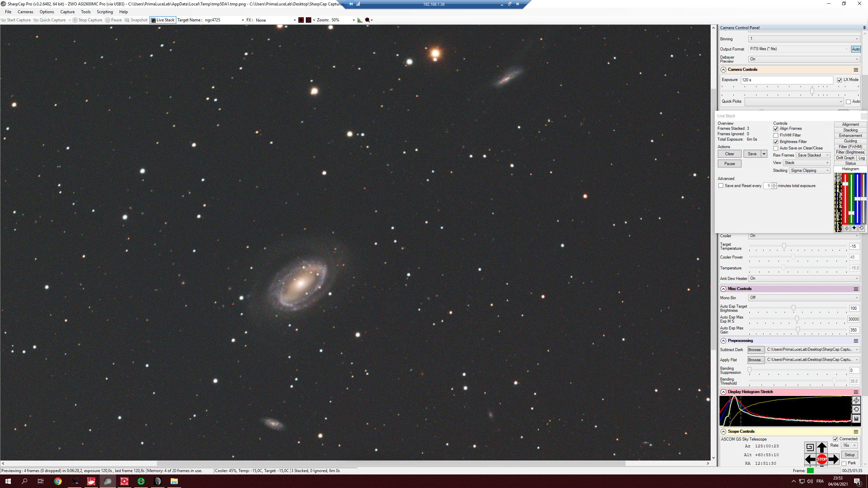Open the Preprocessing hamburger menu
The height and width of the screenshot is (488, 868).
point(856,341)
